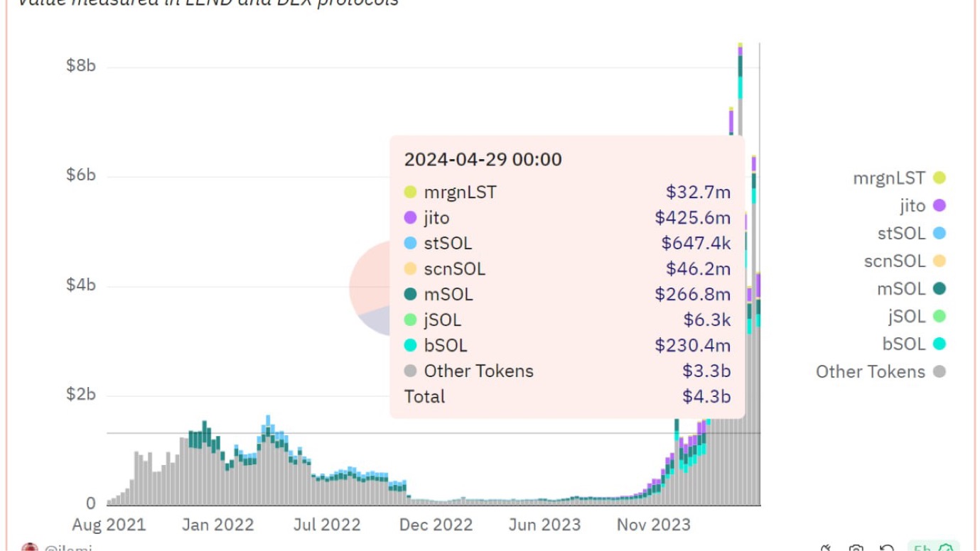
Task: Open the @ilemi author profile link
Action: click(68, 548)
